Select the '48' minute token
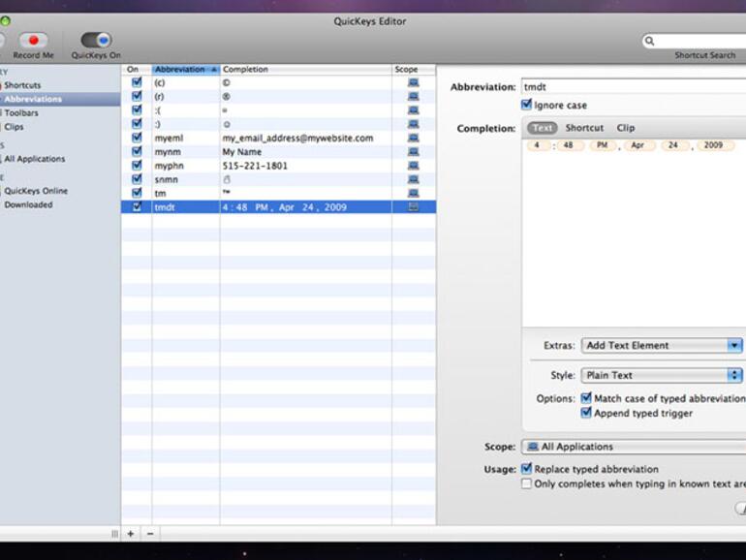The width and height of the screenshot is (746, 560). pos(569,145)
